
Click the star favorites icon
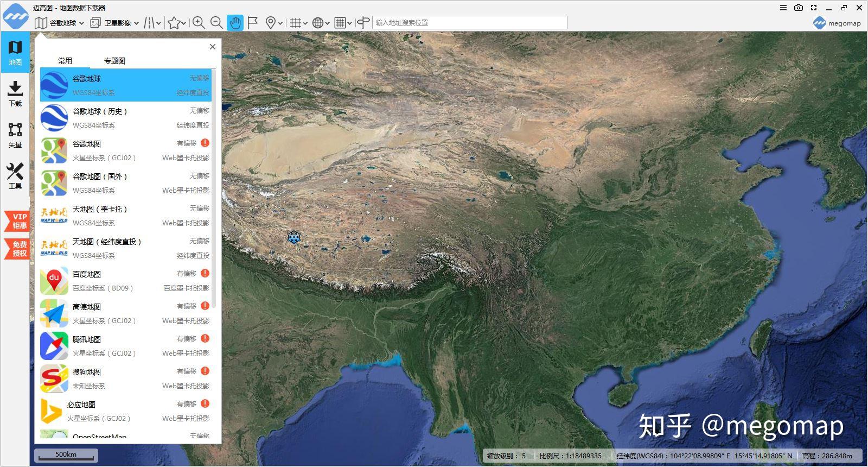tap(174, 23)
